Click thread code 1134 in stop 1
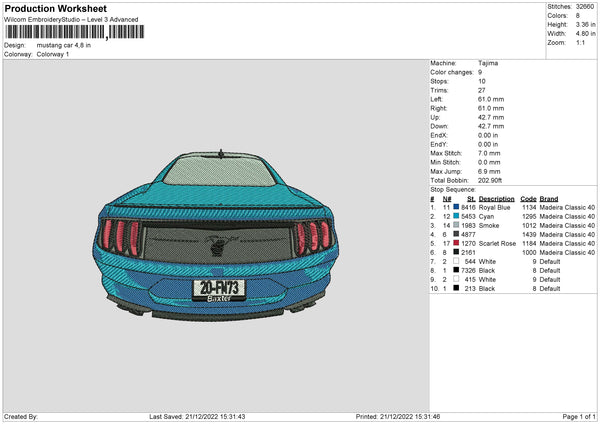The image size is (600, 424). 529,207
